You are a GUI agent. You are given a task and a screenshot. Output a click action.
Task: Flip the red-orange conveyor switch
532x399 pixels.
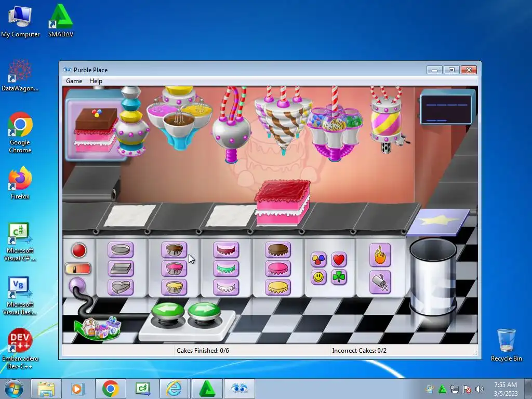pos(78,269)
